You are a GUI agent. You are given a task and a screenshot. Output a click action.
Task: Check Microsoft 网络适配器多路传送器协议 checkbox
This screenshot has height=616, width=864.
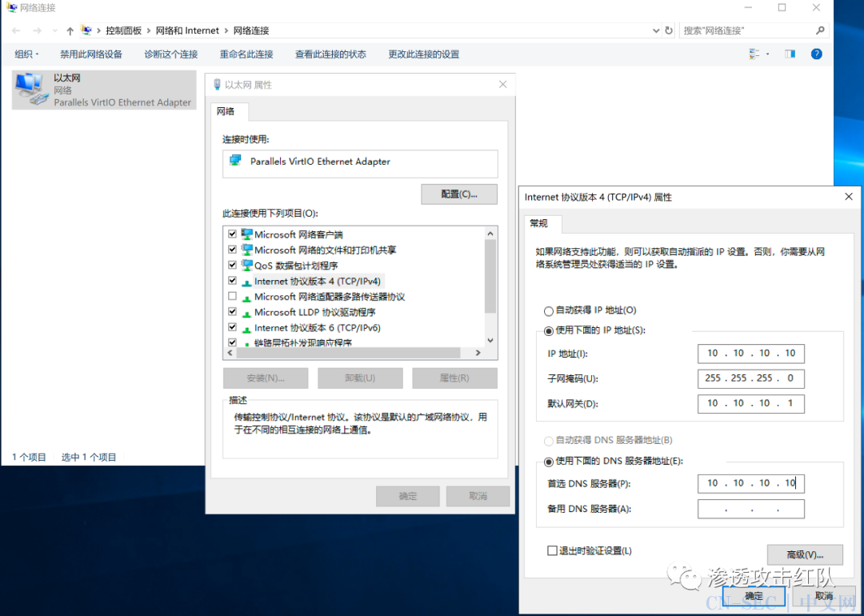tap(232, 296)
